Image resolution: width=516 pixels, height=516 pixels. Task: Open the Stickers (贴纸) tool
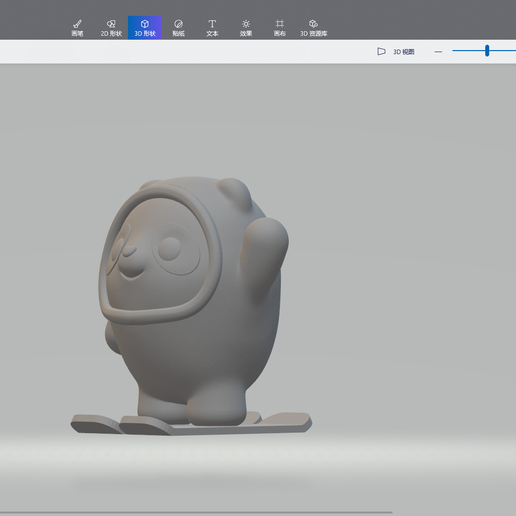[x=179, y=28]
